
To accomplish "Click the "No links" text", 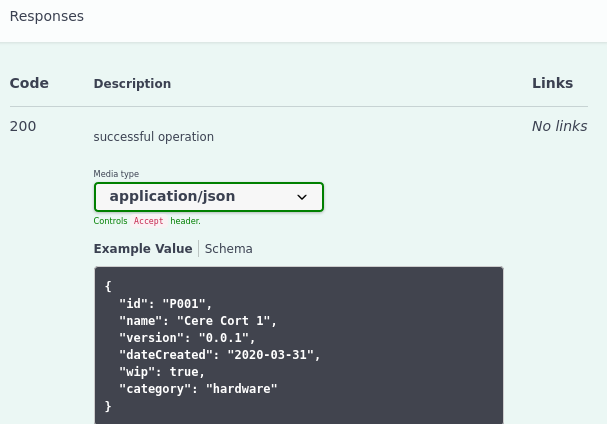I will [x=559, y=126].
